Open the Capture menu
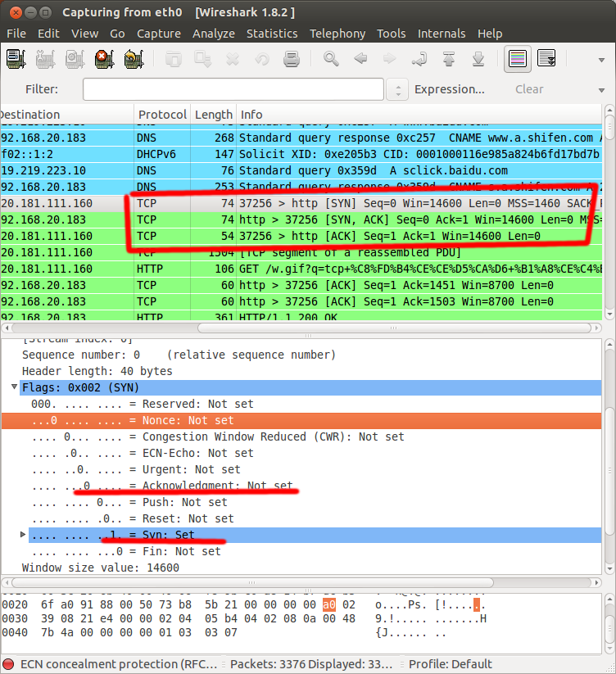 pyautogui.click(x=159, y=34)
